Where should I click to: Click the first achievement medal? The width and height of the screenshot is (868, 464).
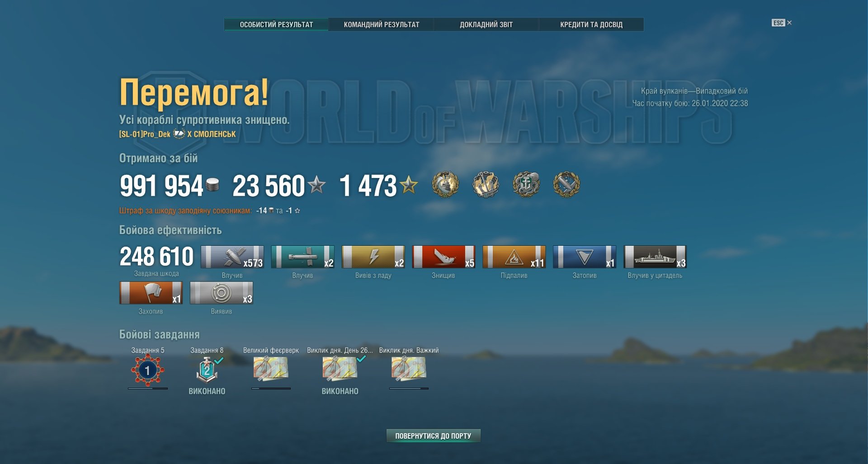click(445, 184)
